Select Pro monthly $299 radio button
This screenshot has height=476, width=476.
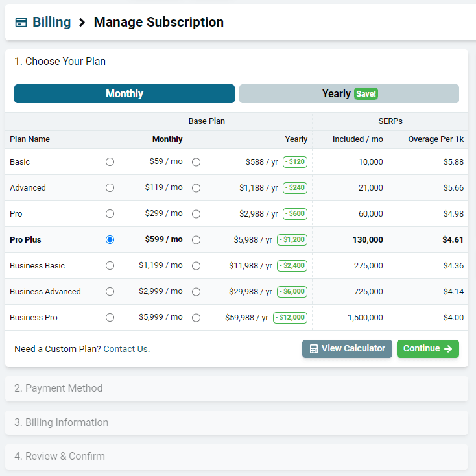pos(110,214)
